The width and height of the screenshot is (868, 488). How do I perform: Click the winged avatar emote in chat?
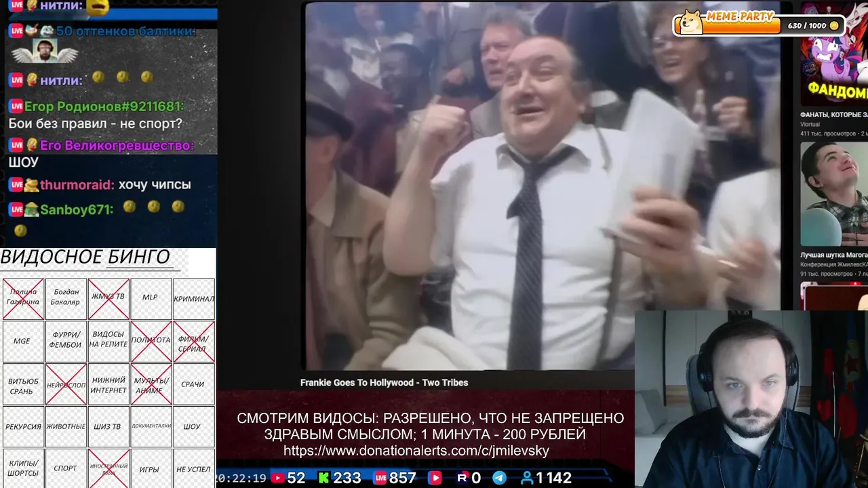pyautogui.click(x=45, y=52)
